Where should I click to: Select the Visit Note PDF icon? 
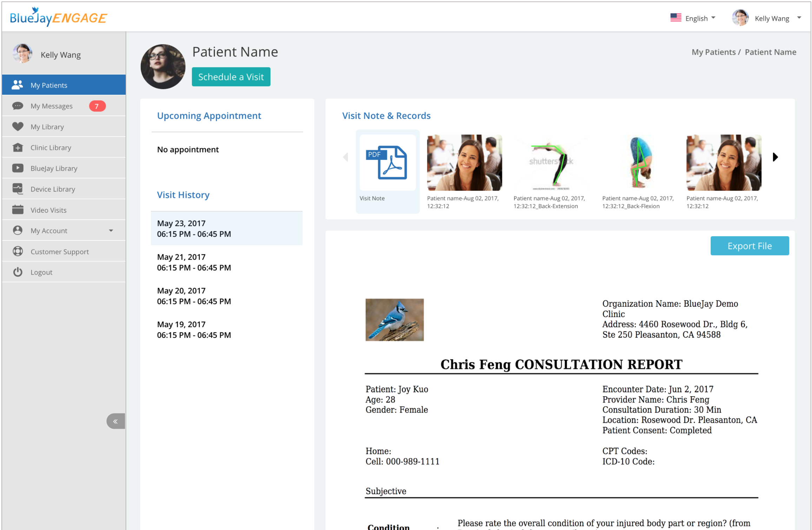click(x=387, y=163)
